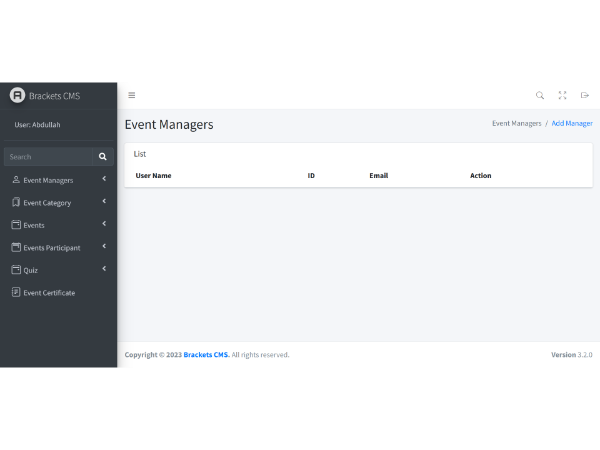Focus the sidebar Search input field
Image resolution: width=600 pixels, height=450 pixels.
(48, 157)
